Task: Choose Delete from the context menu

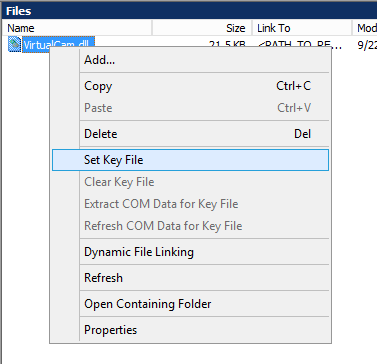Action: pyautogui.click(x=190, y=134)
